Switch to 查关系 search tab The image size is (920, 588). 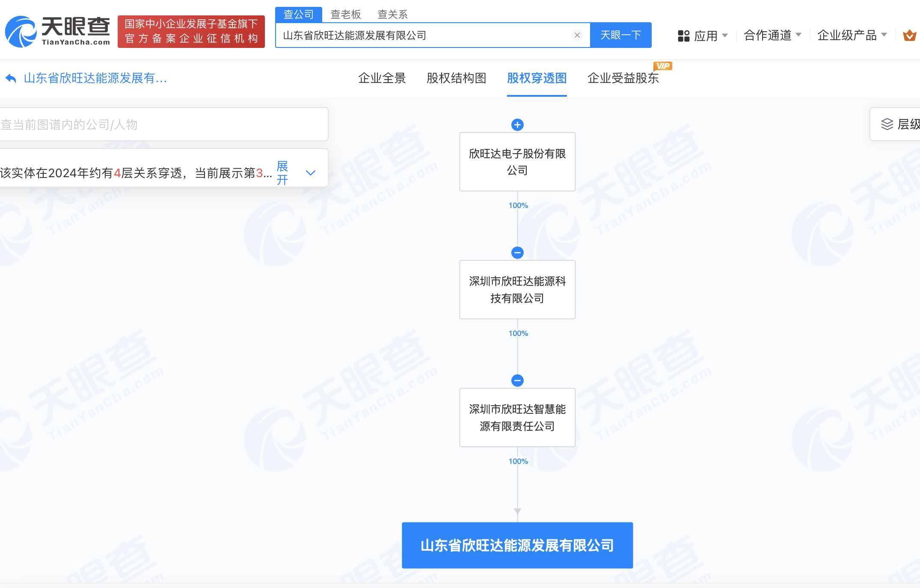point(392,15)
